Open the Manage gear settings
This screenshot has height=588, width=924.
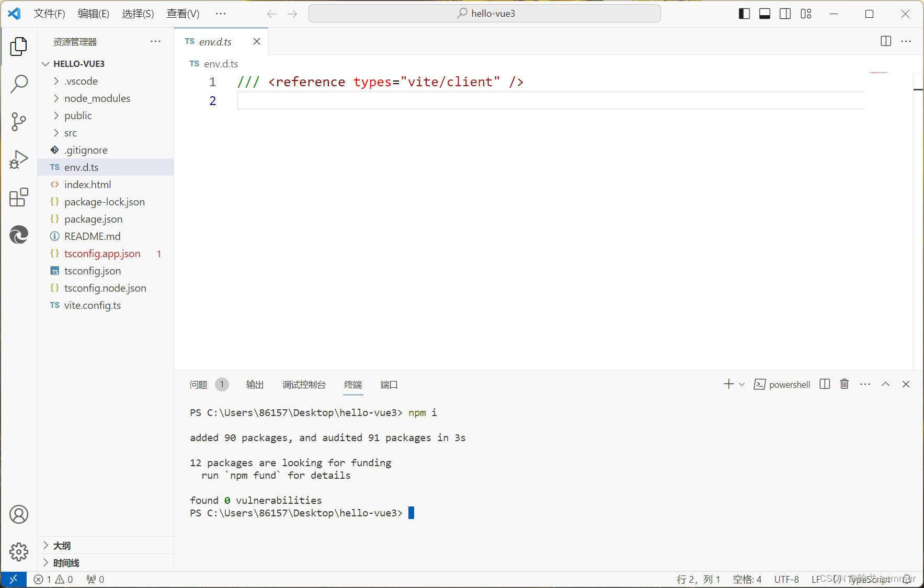click(x=19, y=551)
